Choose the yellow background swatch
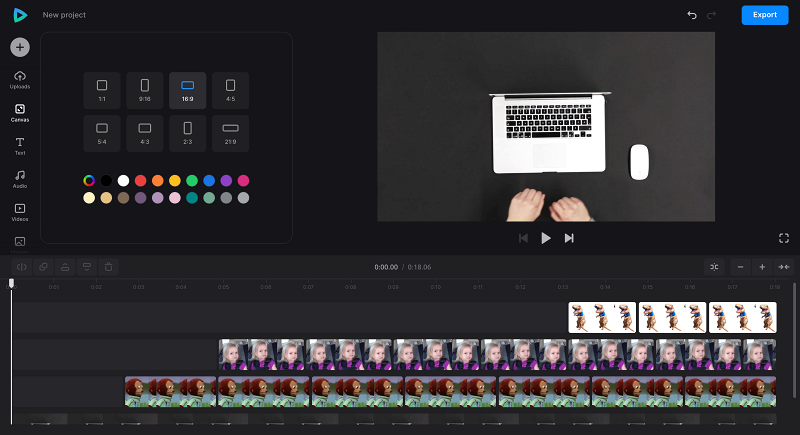Viewport: 800px width, 435px height. click(x=175, y=181)
